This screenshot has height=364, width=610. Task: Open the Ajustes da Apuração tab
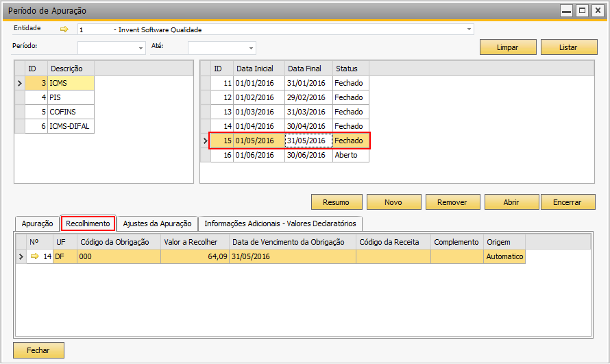tap(157, 223)
